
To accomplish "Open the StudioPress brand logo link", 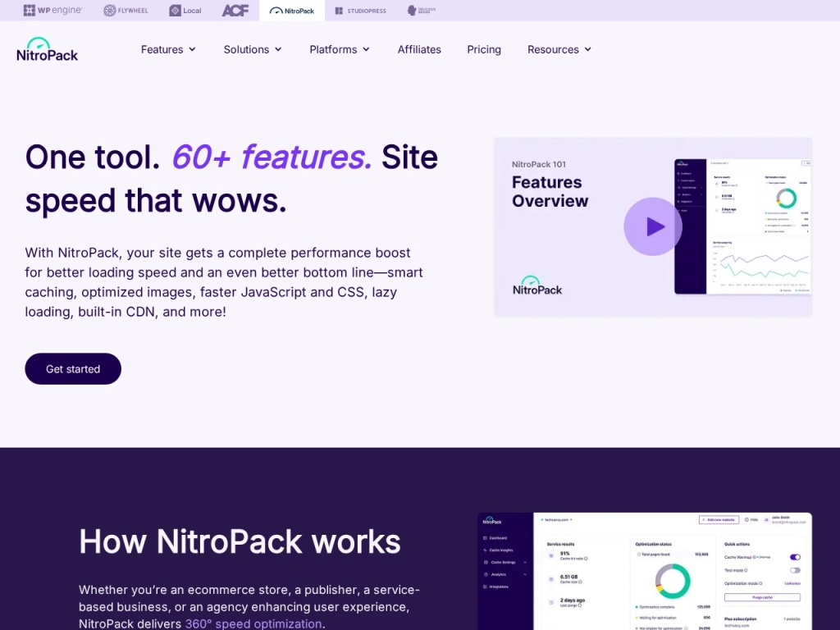I will (361, 10).
